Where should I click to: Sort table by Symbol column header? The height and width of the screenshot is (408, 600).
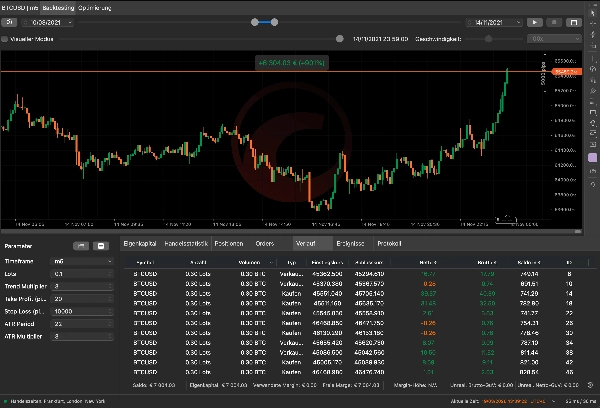point(145,262)
